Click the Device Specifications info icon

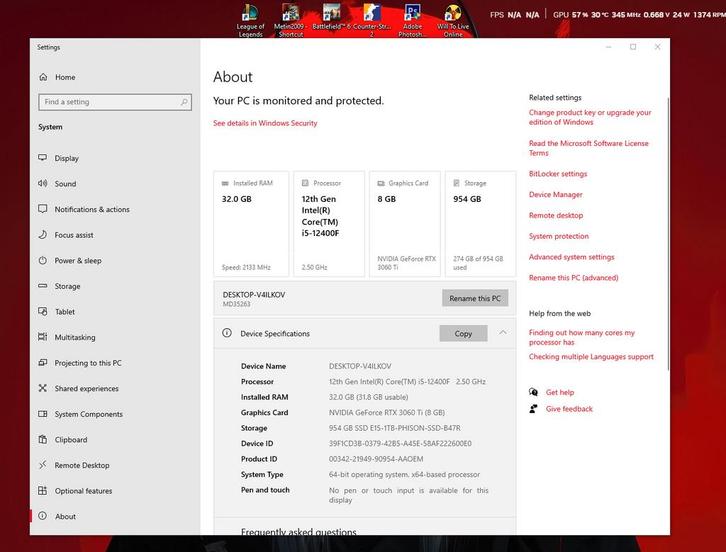tap(227, 332)
